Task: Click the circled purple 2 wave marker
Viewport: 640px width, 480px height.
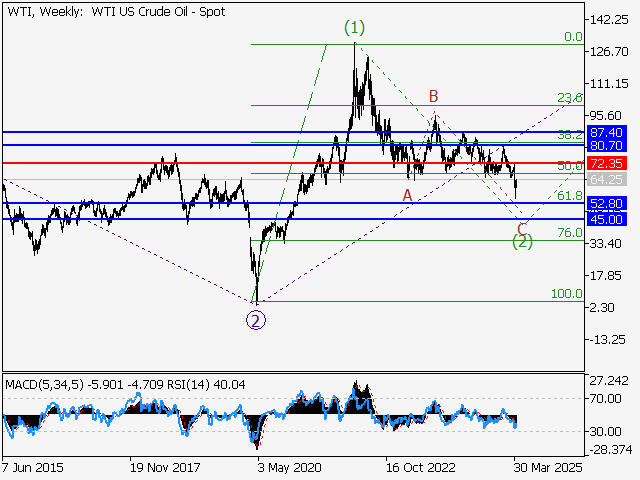Action: coord(257,321)
